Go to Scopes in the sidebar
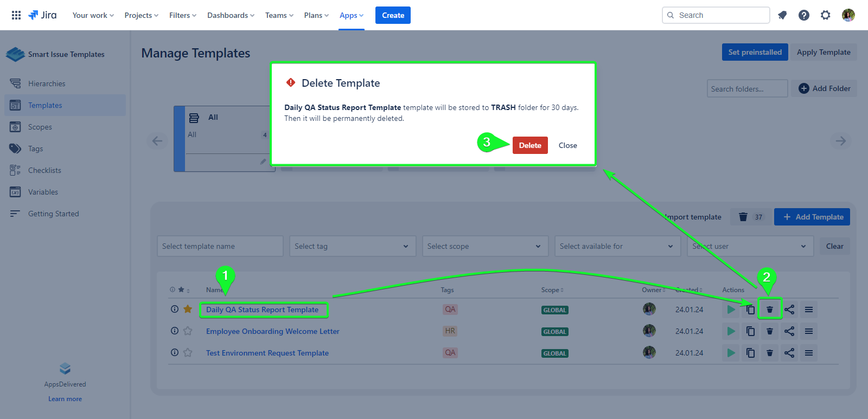 click(40, 127)
